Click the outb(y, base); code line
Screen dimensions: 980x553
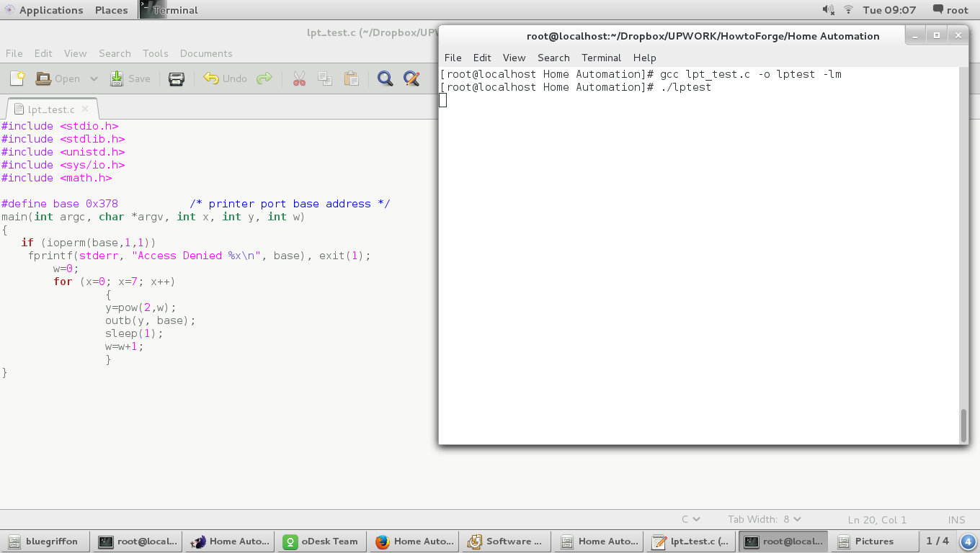click(x=150, y=320)
